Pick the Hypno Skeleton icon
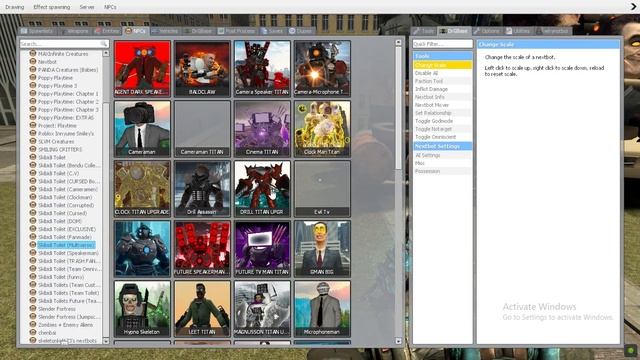 coord(142,309)
